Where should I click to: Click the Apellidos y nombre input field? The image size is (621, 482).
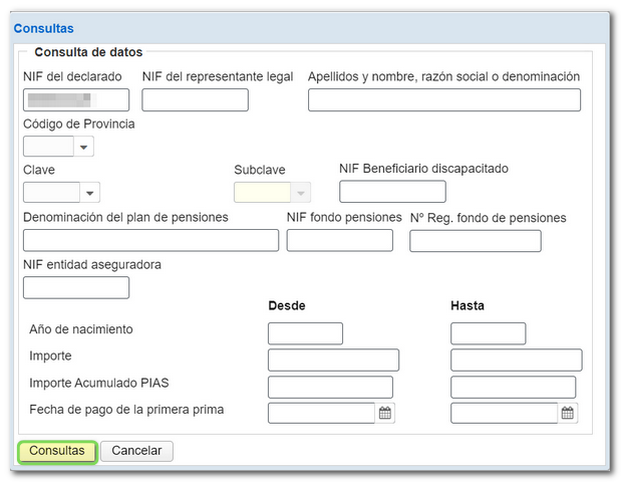click(x=444, y=100)
